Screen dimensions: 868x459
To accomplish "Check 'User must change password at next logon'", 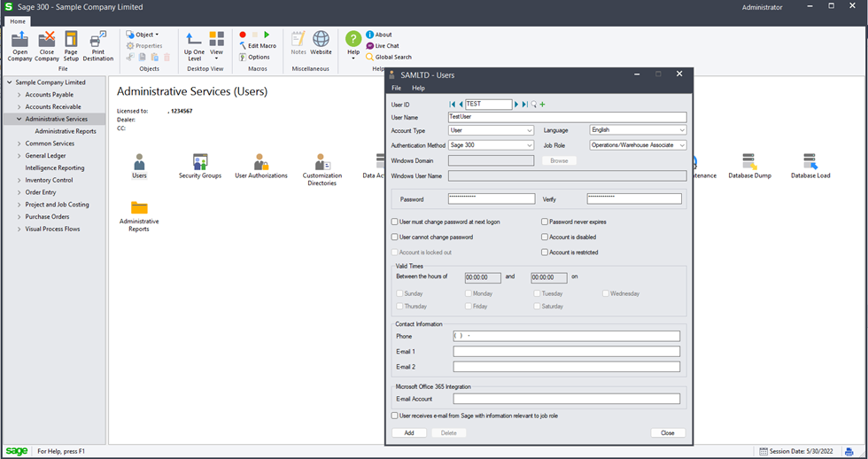I will [395, 222].
